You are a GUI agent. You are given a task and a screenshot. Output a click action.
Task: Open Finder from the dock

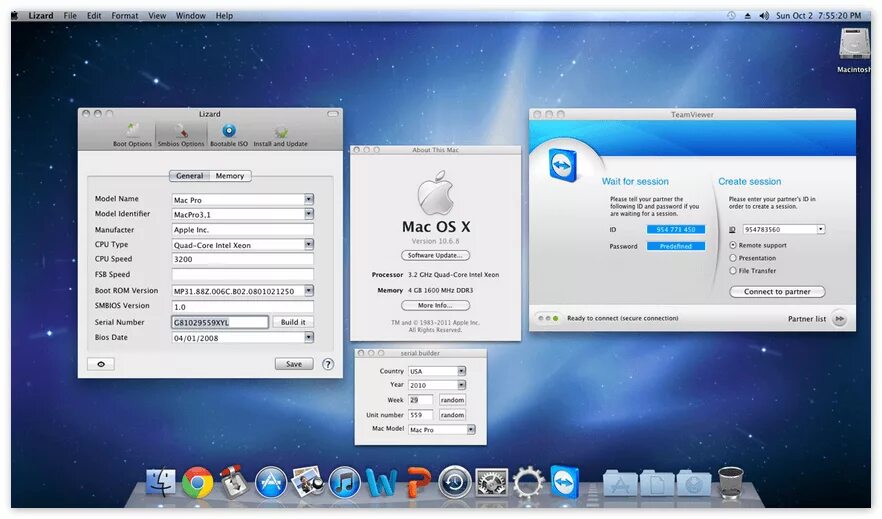[160, 482]
